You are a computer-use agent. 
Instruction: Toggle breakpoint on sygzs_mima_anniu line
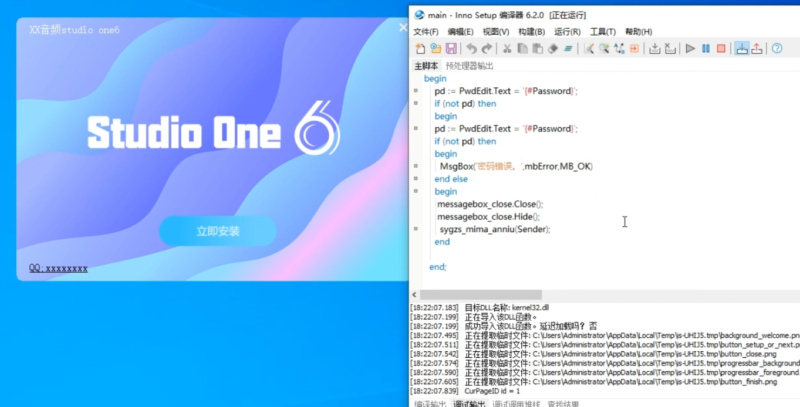tap(416, 229)
